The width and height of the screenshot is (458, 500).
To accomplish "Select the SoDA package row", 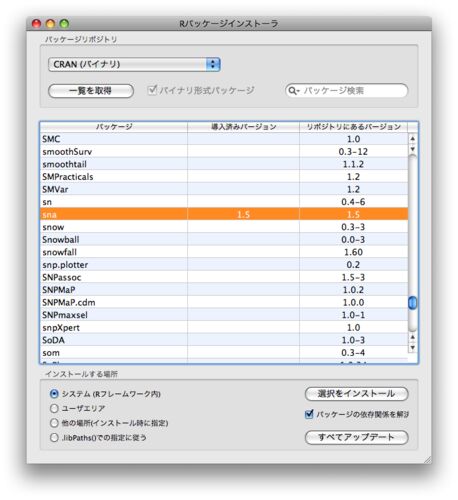I will click(x=224, y=340).
